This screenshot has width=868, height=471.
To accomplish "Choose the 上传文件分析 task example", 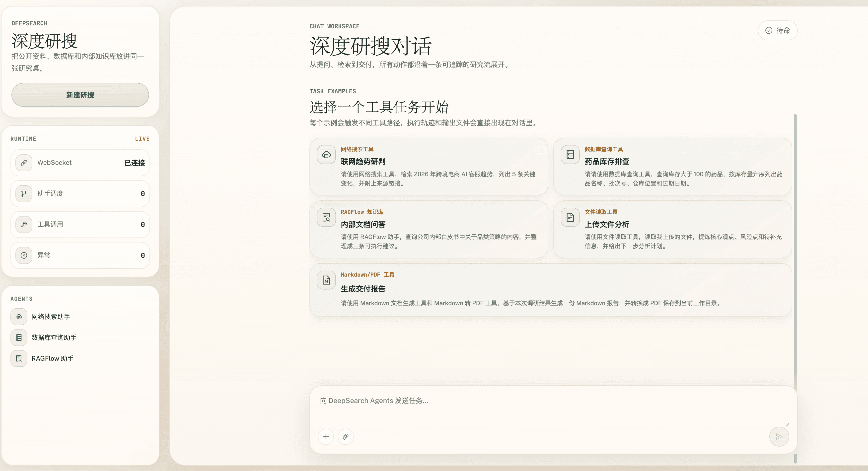I will (x=673, y=229).
